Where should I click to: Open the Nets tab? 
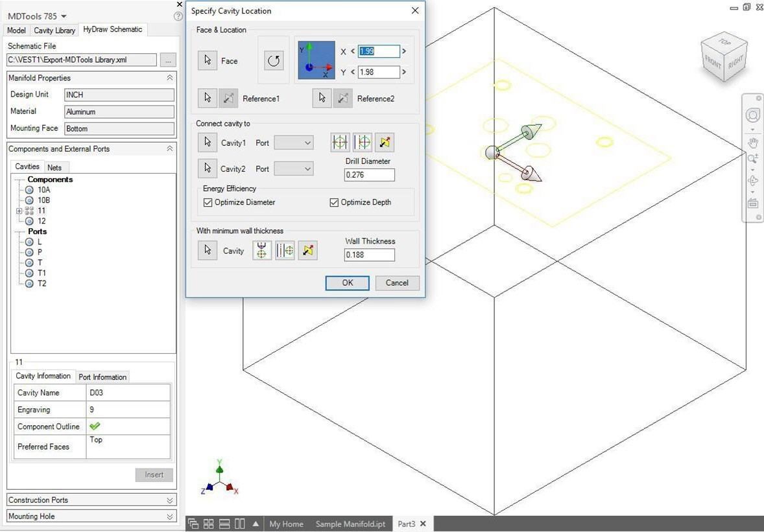click(54, 167)
